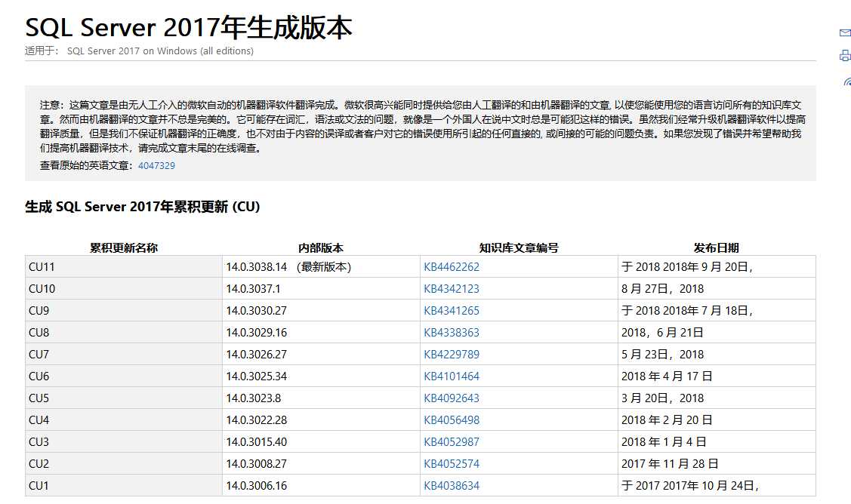851x504 pixels.
Task: Click the date 2018 年 1 月 4 日
Action: pyautogui.click(x=664, y=442)
